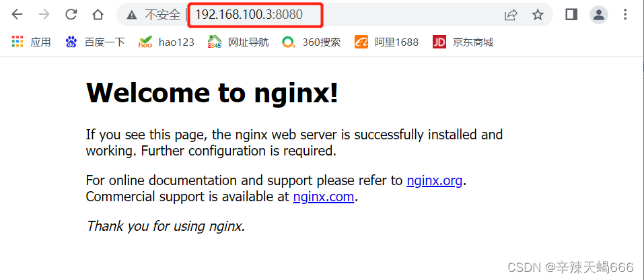Click the not-secure warning triangle icon

[131, 15]
